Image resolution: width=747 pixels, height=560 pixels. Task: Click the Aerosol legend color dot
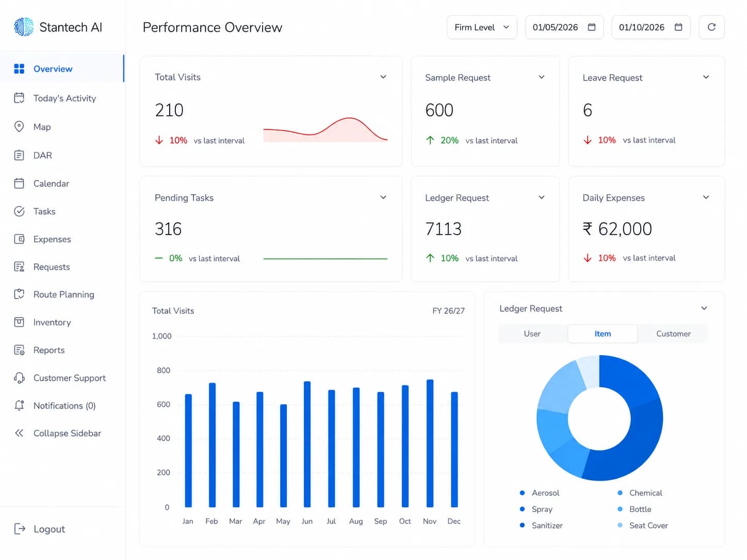click(522, 493)
